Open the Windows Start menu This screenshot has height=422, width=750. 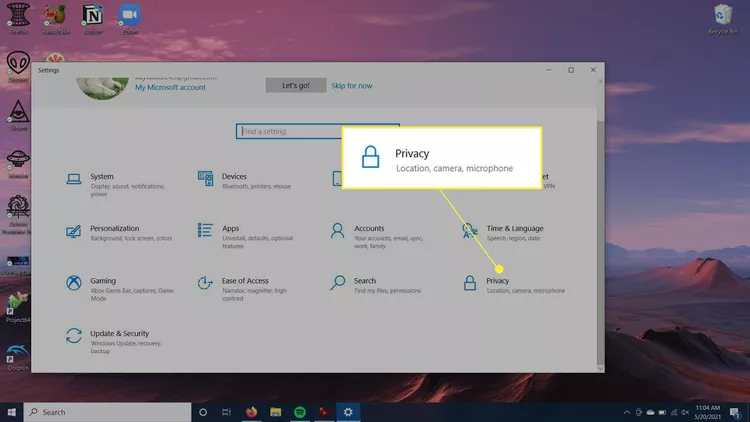12,411
